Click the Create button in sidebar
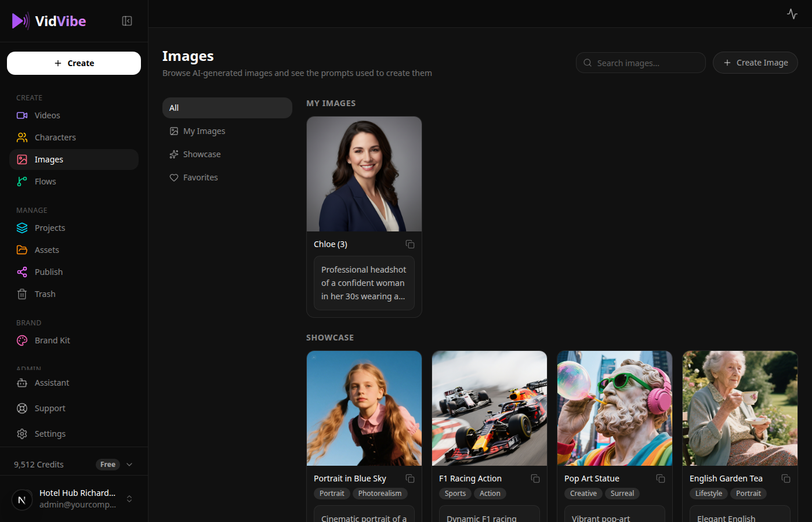The height and width of the screenshot is (522, 812). pyautogui.click(x=74, y=63)
